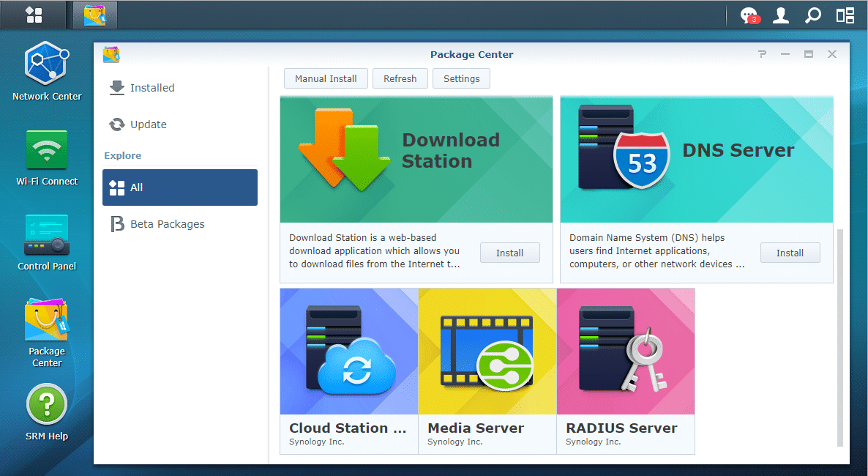Open notifications chat bubble icon
Image resolution: width=868 pixels, height=476 pixels.
749,15
